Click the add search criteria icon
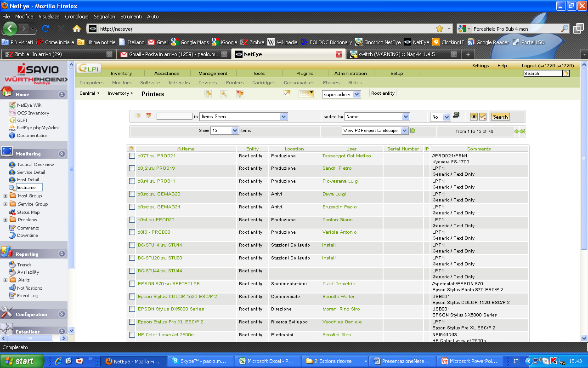This screenshot has height=368, width=588. click(138, 116)
